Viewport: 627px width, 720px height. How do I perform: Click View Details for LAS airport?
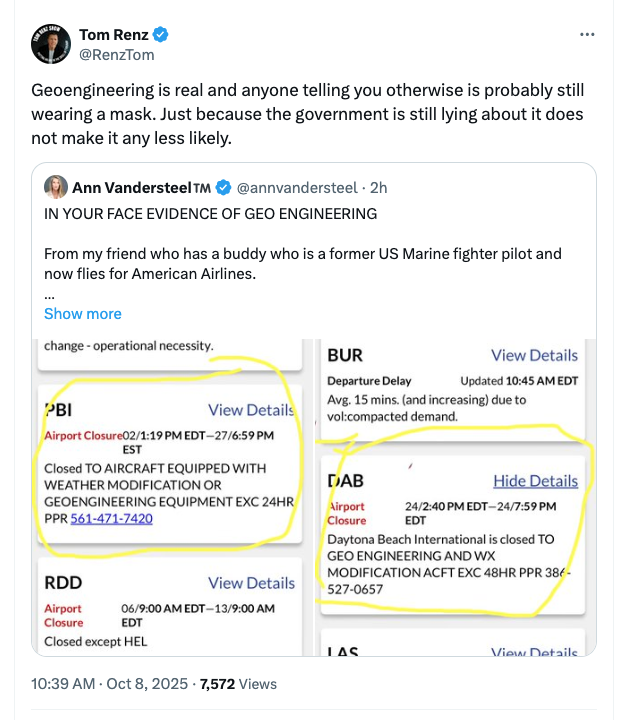(x=534, y=653)
